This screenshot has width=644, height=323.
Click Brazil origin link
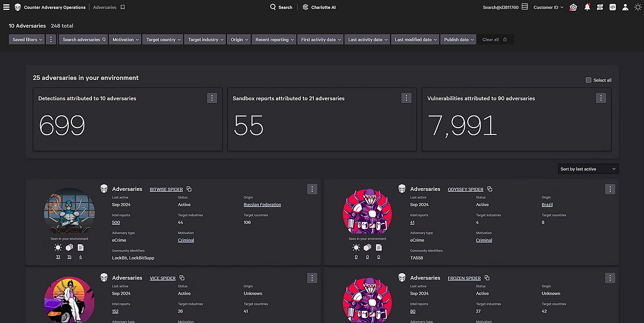(547, 205)
